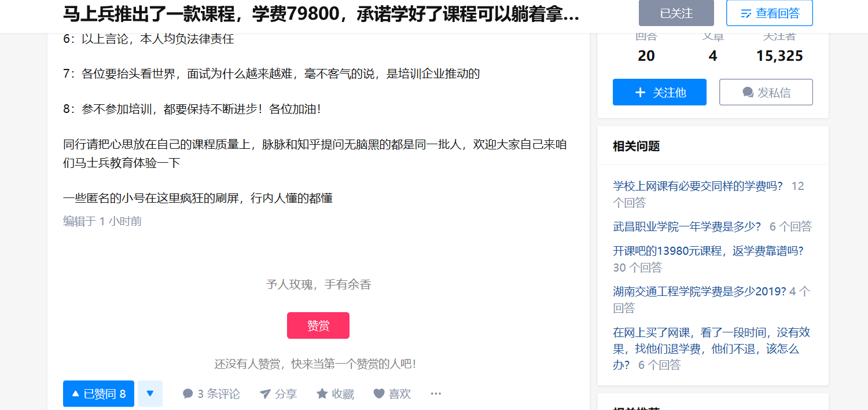Open related question 在网上买了网课 退学费
Image resolution: width=868 pixels, height=410 pixels.
(711, 349)
